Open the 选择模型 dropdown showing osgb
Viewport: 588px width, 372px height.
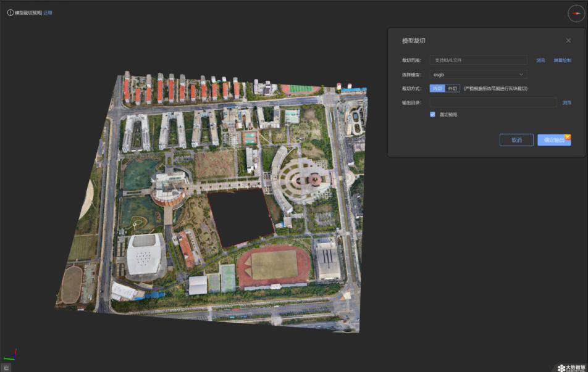[478, 75]
